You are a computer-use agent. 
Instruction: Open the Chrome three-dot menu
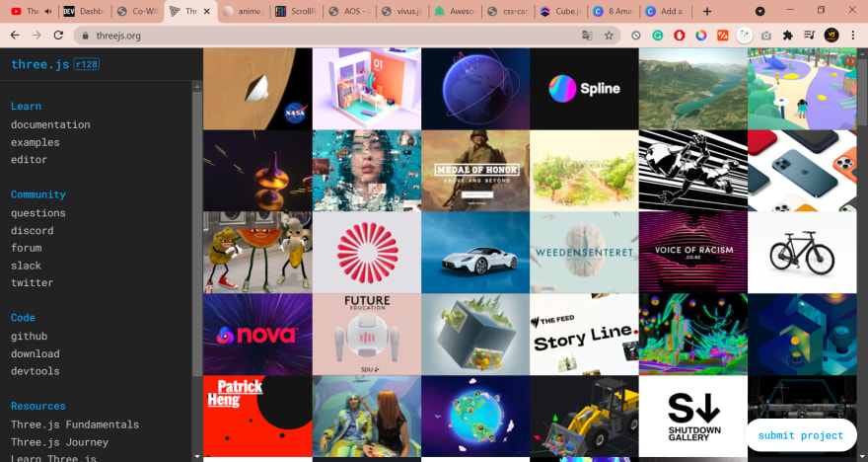(853, 36)
